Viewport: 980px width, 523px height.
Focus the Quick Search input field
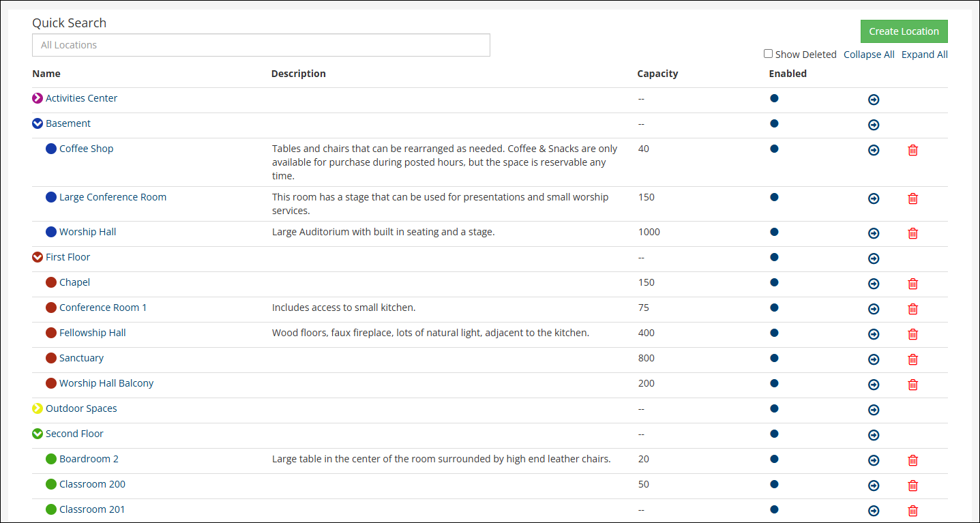point(261,45)
